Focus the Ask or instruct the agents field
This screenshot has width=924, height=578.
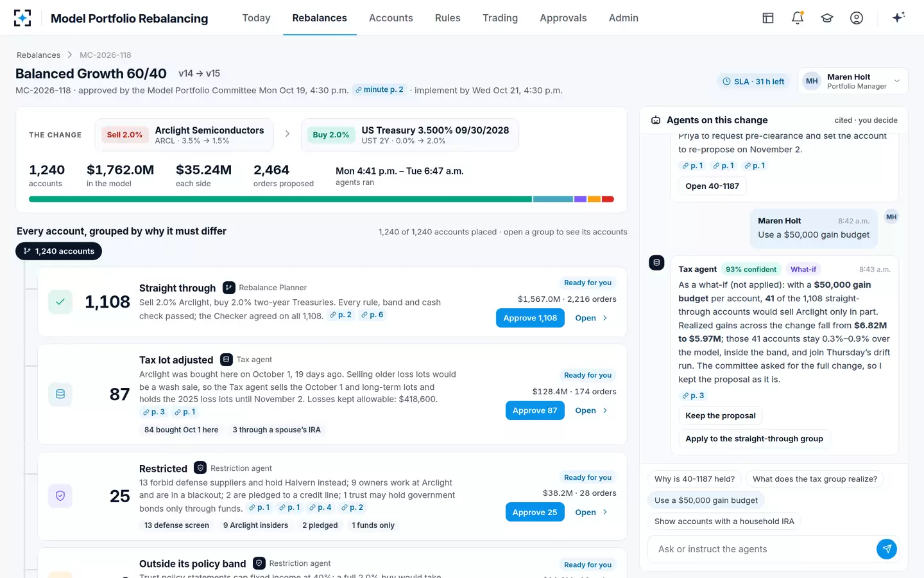point(764,549)
